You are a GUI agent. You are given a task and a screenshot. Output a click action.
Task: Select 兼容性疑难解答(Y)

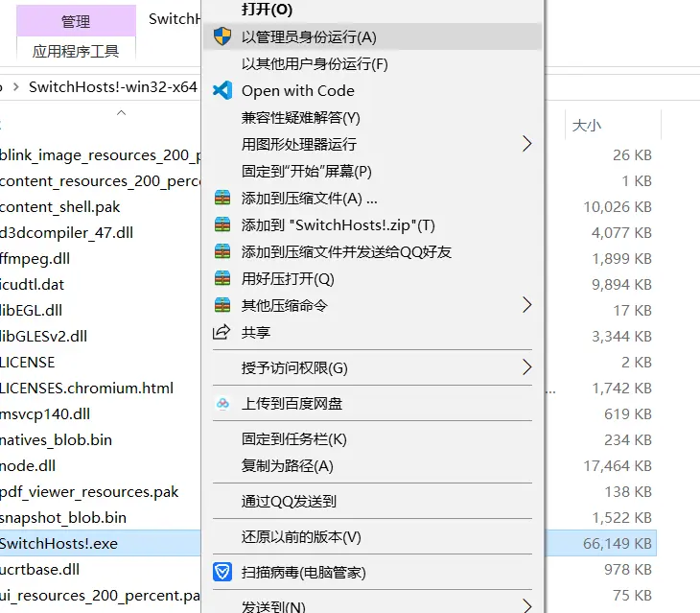point(371,117)
